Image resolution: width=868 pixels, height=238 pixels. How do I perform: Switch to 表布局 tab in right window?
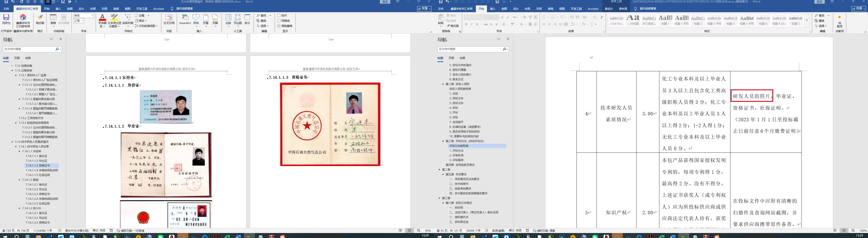[623, 9]
